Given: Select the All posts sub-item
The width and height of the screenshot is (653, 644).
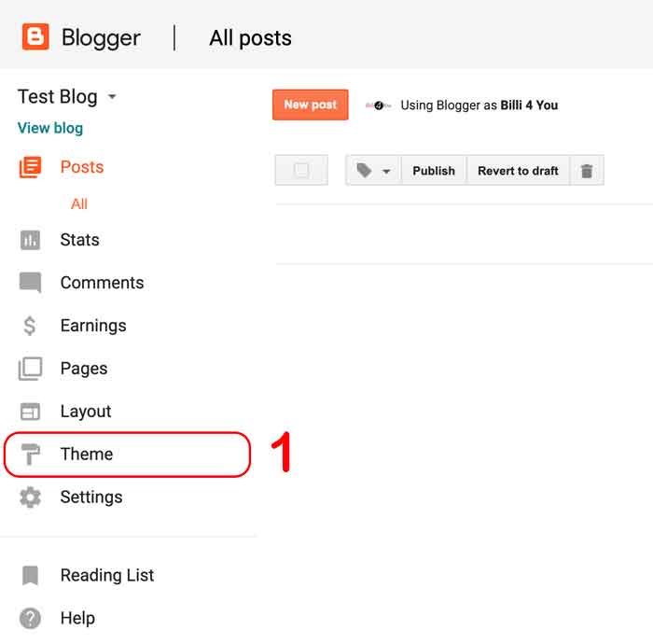Looking at the screenshot, I should click(79, 204).
